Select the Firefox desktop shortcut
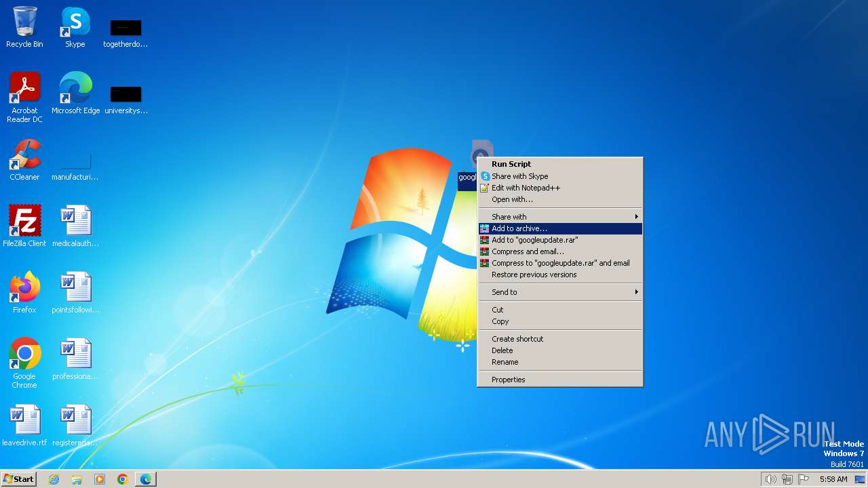 (24, 293)
